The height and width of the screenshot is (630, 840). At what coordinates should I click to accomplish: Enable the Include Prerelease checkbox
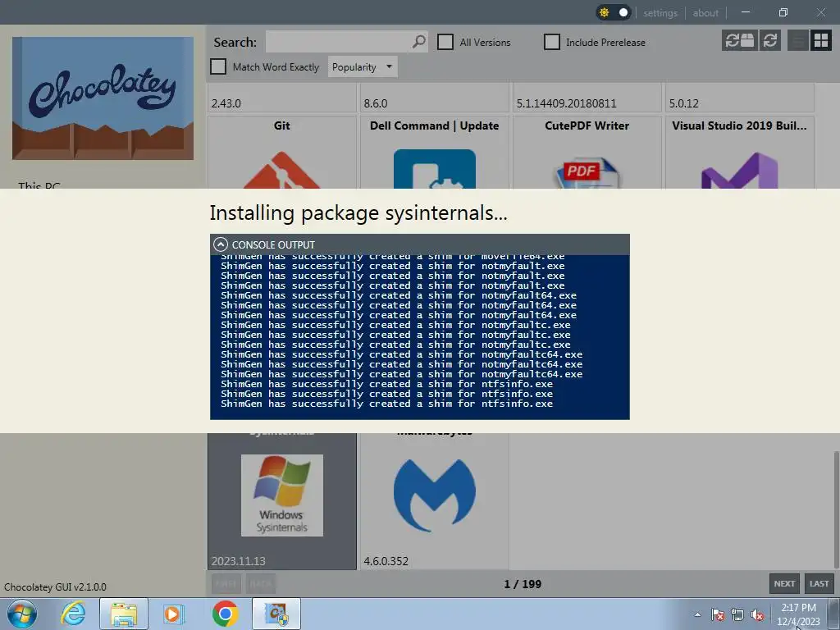pos(552,42)
